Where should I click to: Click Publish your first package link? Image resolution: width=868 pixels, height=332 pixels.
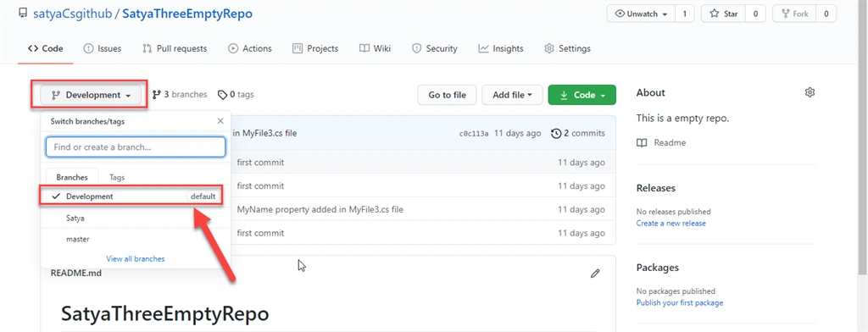coord(680,302)
